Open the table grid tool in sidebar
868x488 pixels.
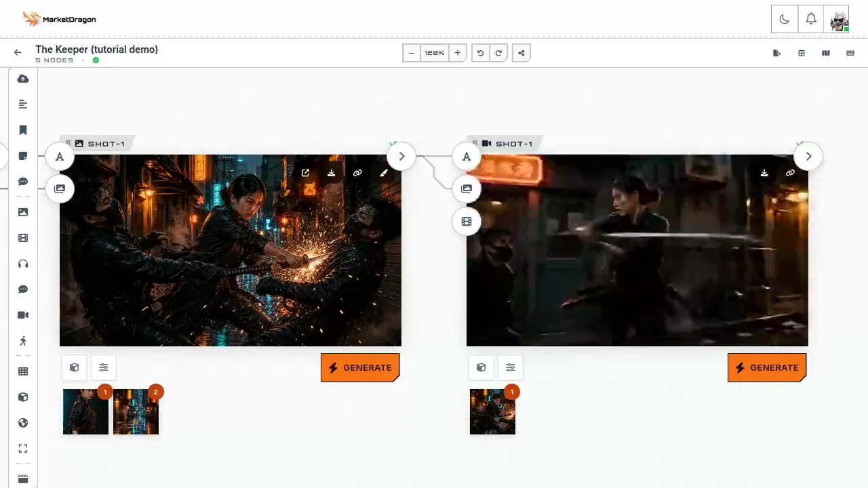(x=23, y=371)
